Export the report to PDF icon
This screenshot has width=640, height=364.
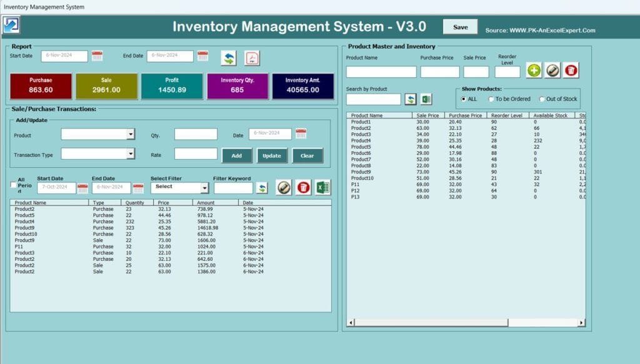(x=251, y=57)
